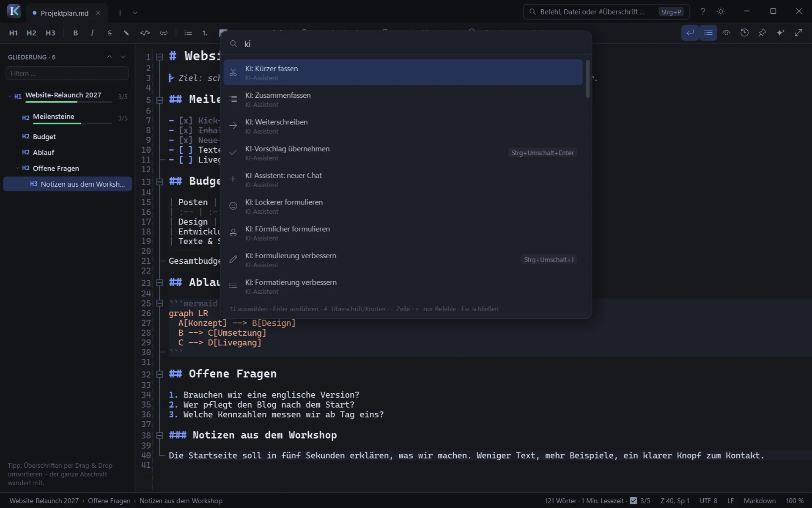812x508 pixels.
Task: Toggle preview eye icon
Action: [x=727, y=33]
